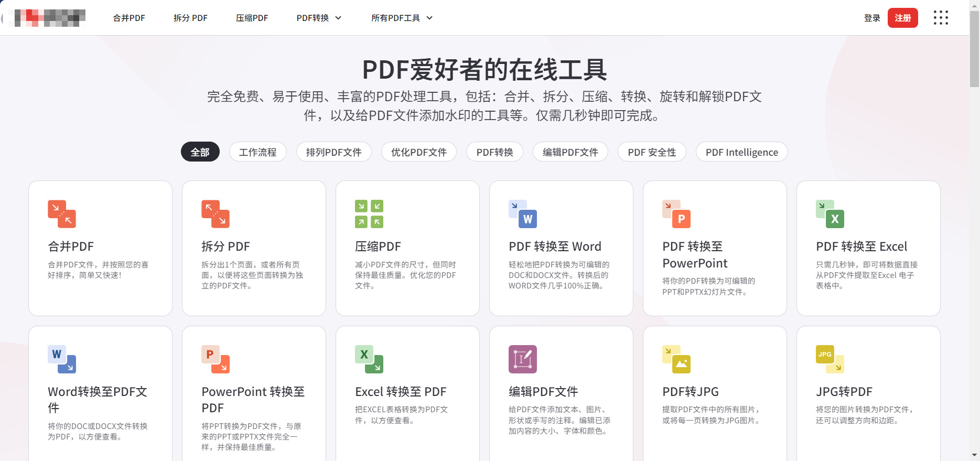Click the JPG转PDF icon
The height and width of the screenshot is (461, 980).
830,359
